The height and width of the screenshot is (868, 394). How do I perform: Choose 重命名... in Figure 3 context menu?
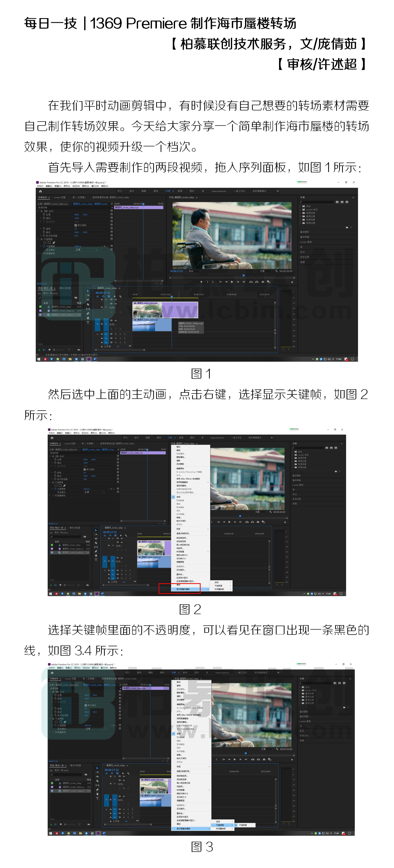pyautogui.click(x=180, y=813)
